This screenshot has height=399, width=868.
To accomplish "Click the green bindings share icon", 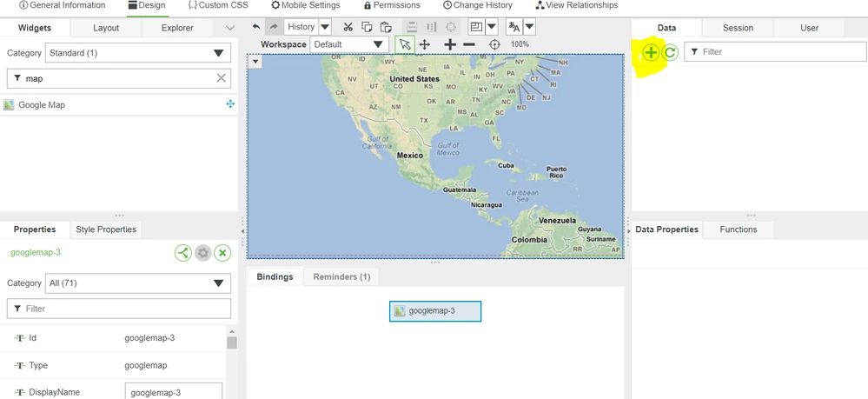I will (183, 253).
